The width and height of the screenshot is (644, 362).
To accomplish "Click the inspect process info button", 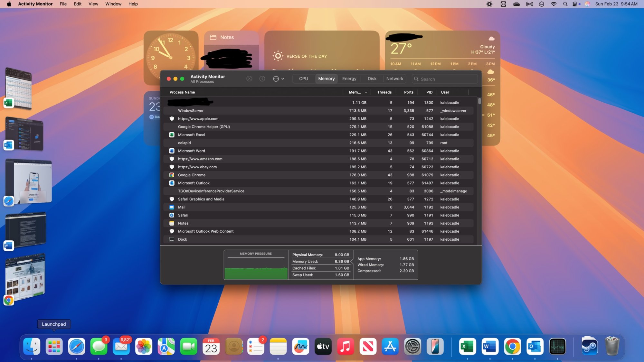I will point(262,79).
